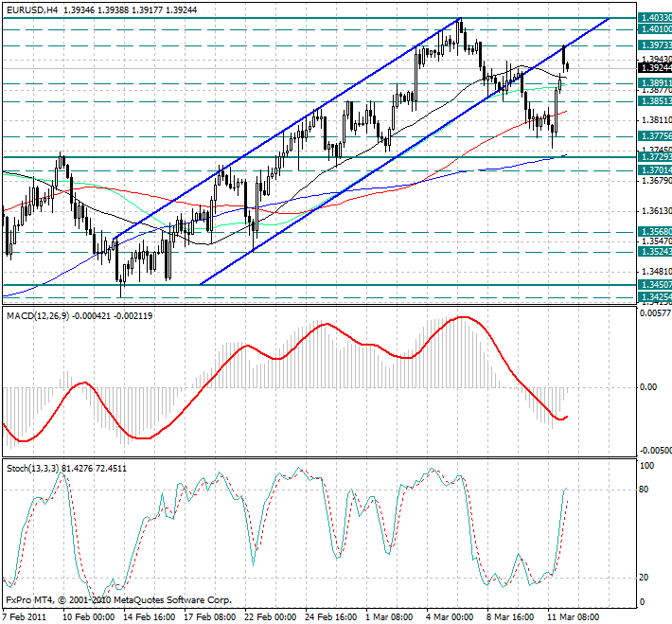Select the lower blue channel trendline
This screenshot has height=624, width=672.
click(x=403, y=152)
